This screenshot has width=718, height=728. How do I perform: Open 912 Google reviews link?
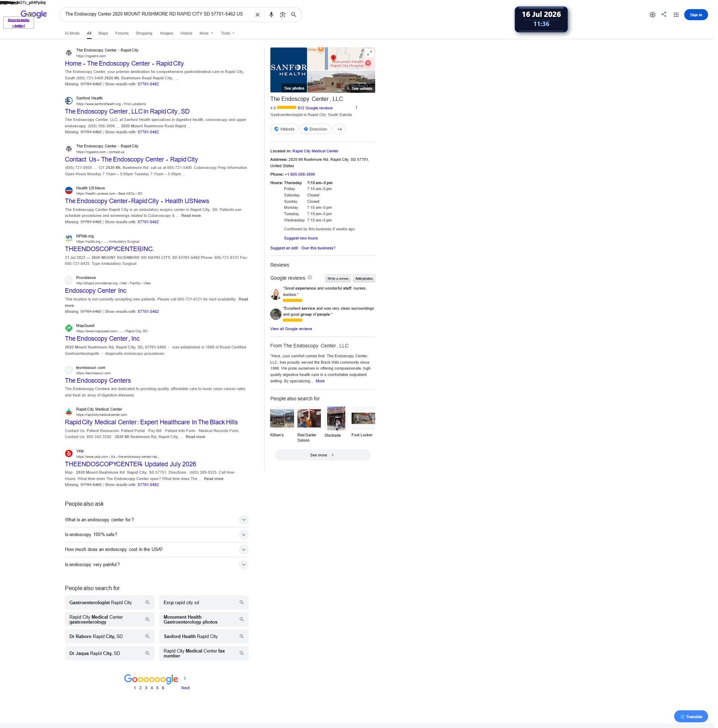click(315, 108)
